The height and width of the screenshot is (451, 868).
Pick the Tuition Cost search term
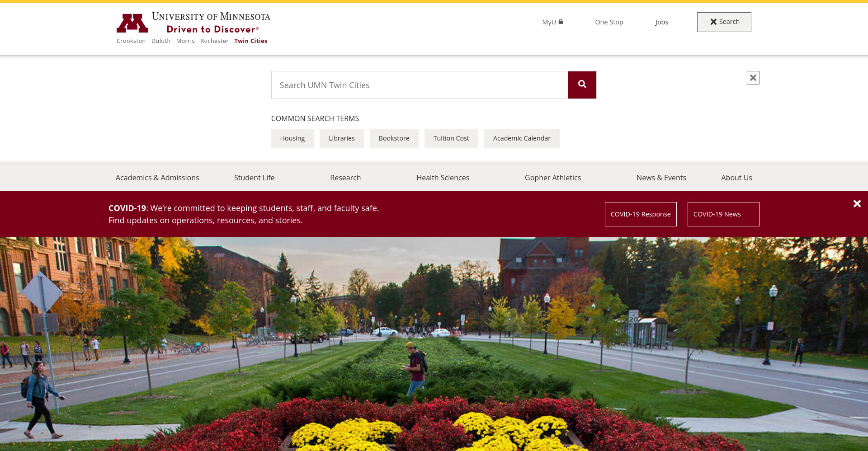pyautogui.click(x=451, y=138)
